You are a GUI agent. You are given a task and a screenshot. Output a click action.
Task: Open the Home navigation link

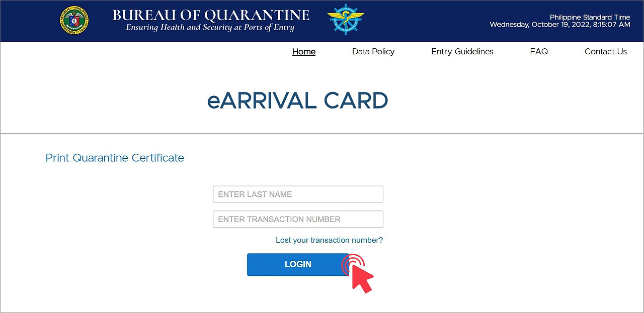tap(303, 51)
